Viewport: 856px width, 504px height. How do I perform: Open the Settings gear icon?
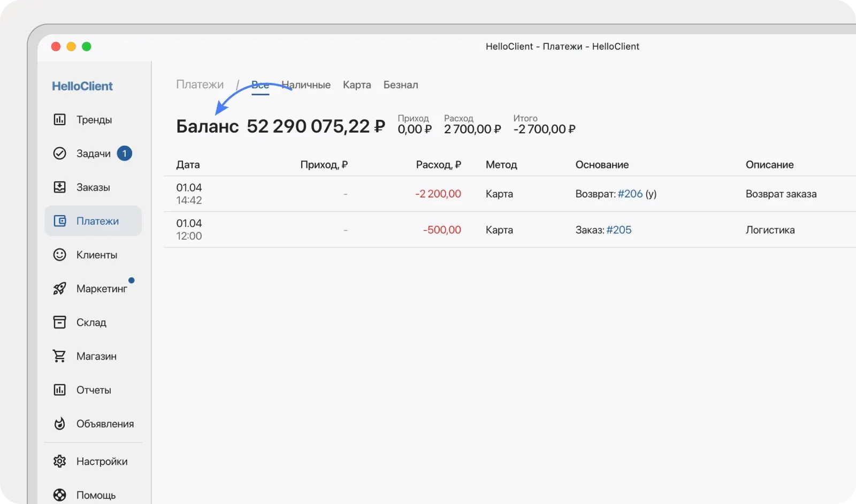coord(59,461)
